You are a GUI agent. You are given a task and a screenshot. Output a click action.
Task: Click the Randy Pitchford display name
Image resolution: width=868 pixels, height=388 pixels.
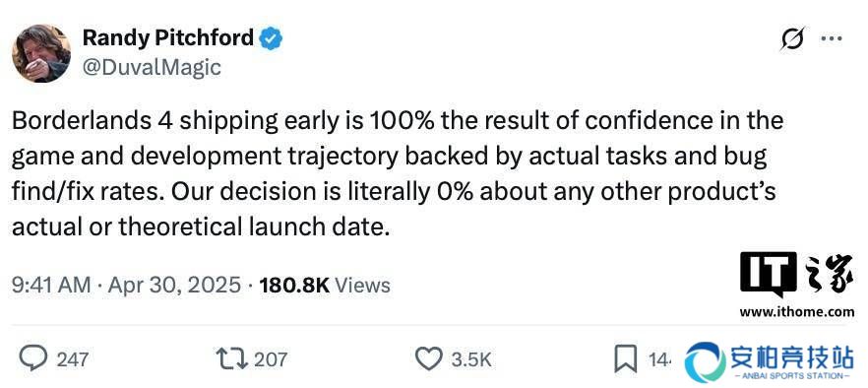coord(168,37)
